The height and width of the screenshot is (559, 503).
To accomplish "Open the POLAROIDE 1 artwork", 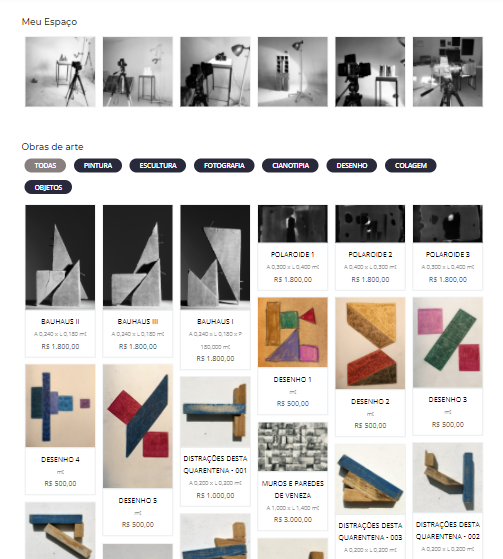I will pyautogui.click(x=293, y=224).
